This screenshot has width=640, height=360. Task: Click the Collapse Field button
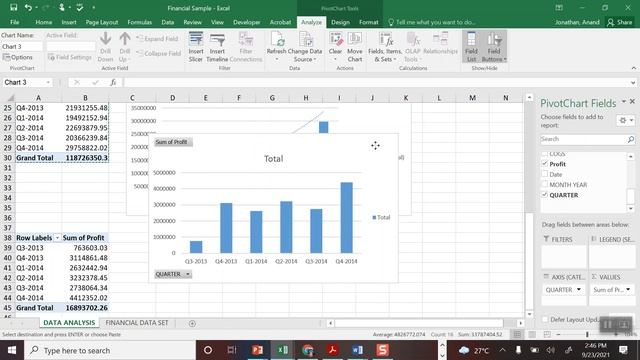[158, 53]
